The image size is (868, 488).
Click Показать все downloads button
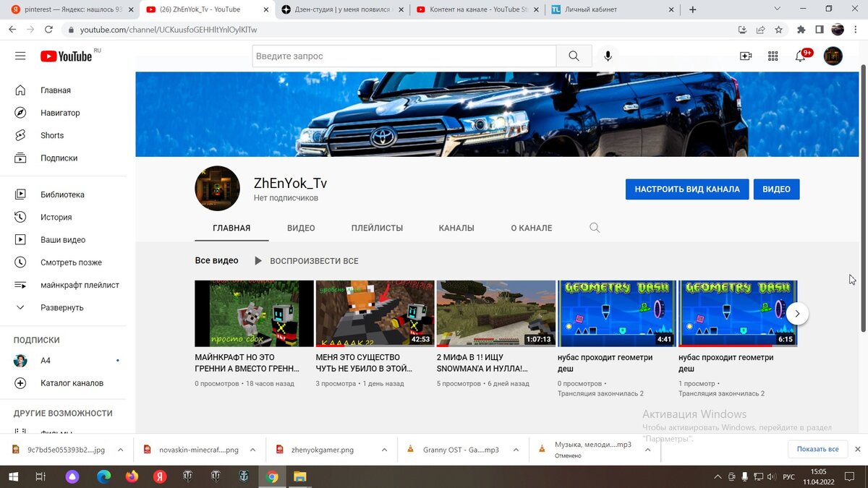point(818,449)
